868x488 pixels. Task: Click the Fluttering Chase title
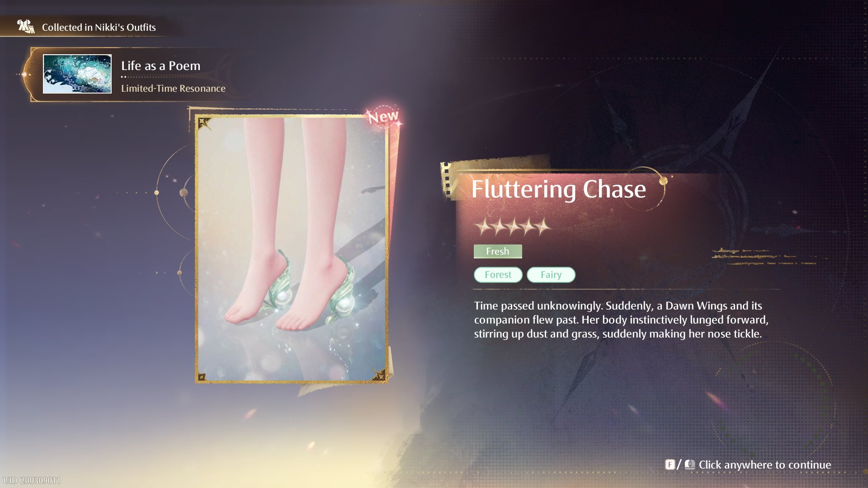click(559, 189)
